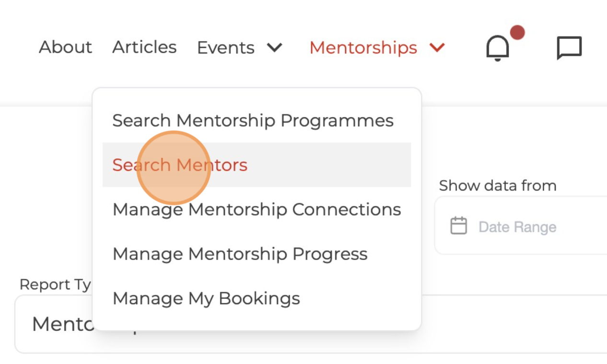Screen dimensions: 607x364
Task: Collapse the Mentorships red chevron arrow
Action: pos(437,47)
